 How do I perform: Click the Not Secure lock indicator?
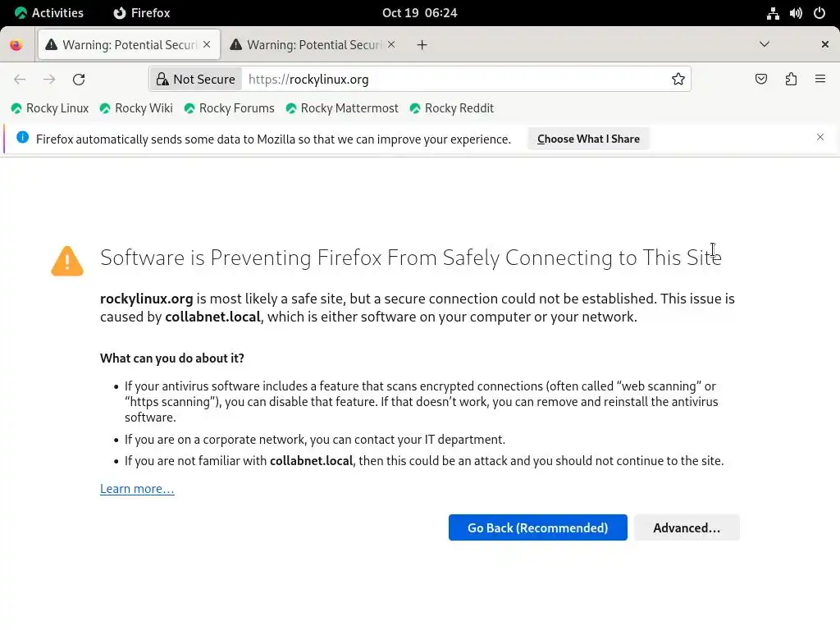tap(196, 80)
